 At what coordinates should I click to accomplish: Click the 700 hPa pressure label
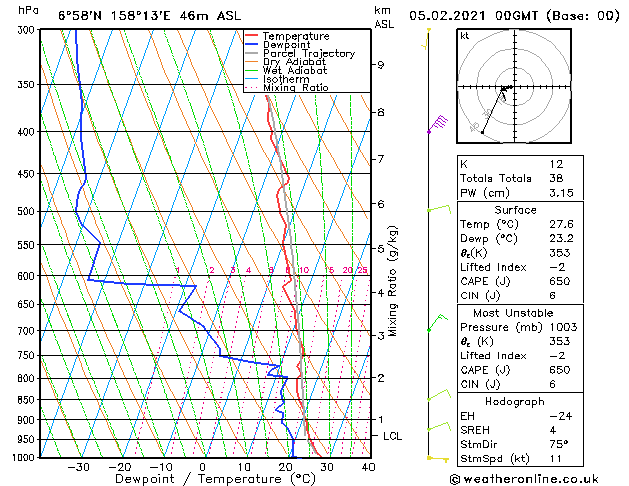pyautogui.click(x=28, y=331)
